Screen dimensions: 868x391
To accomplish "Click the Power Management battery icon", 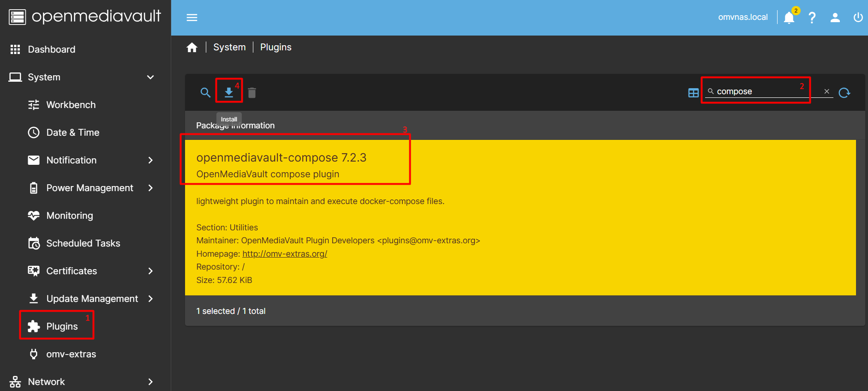I will tap(34, 188).
